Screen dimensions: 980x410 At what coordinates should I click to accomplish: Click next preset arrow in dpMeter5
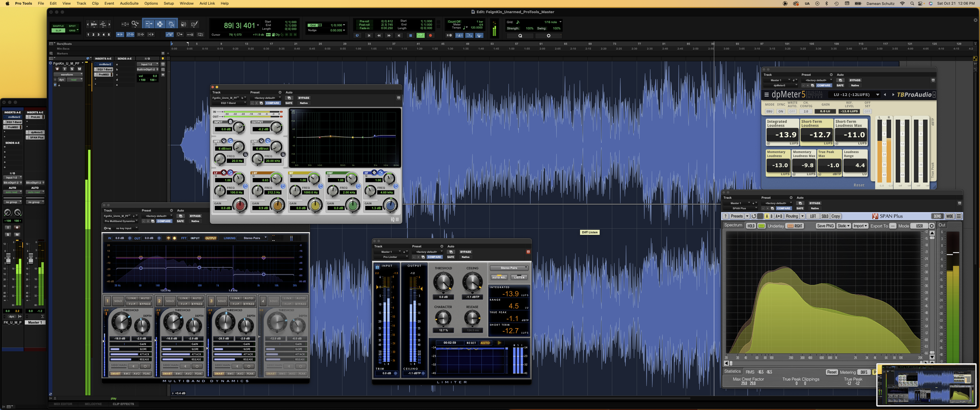point(893,94)
